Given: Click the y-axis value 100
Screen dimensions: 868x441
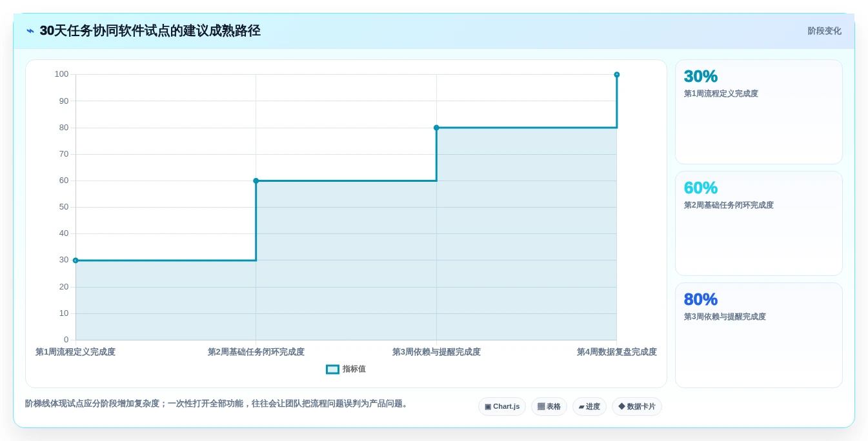Looking at the screenshot, I should [61, 74].
